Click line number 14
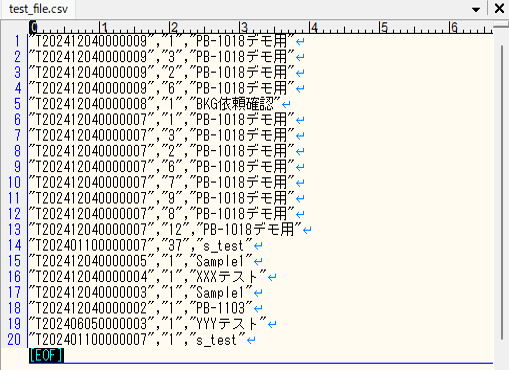This screenshot has width=509, height=370. point(14,245)
